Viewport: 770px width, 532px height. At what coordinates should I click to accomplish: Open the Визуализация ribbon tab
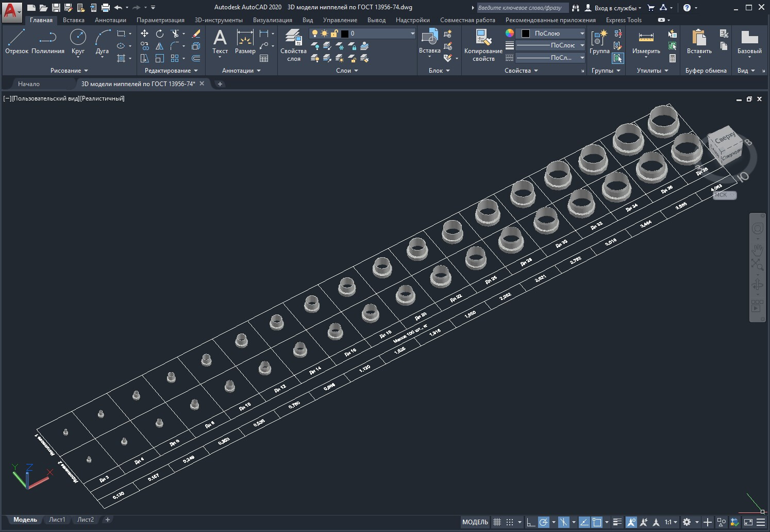pyautogui.click(x=272, y=20)
